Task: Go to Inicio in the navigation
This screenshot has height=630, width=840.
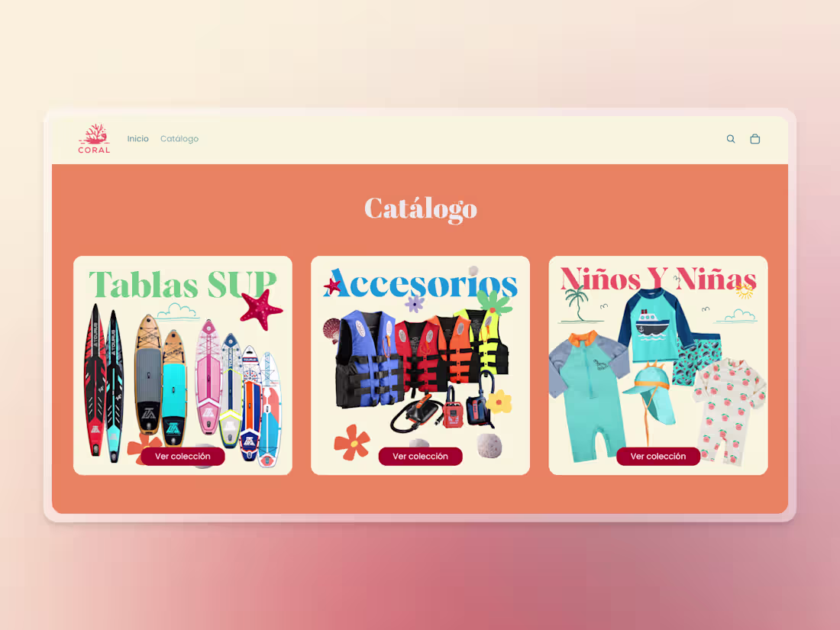Action: pos(137,139)
